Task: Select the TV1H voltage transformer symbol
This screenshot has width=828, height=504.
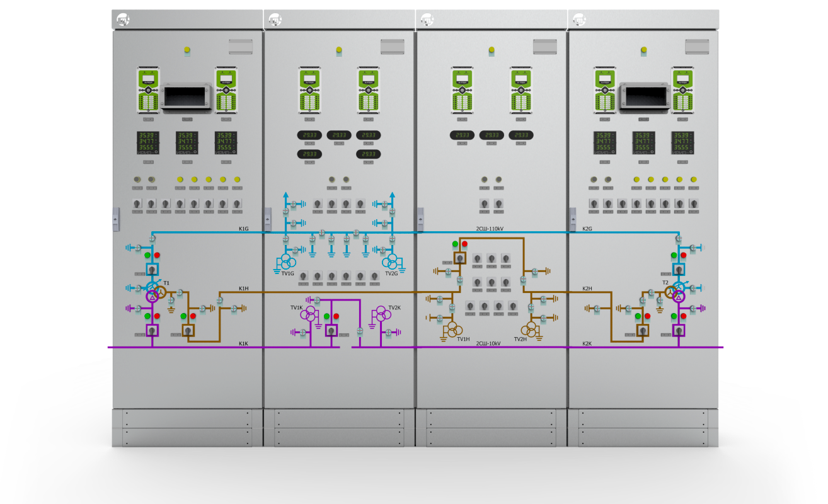Action: coord(452,329)
